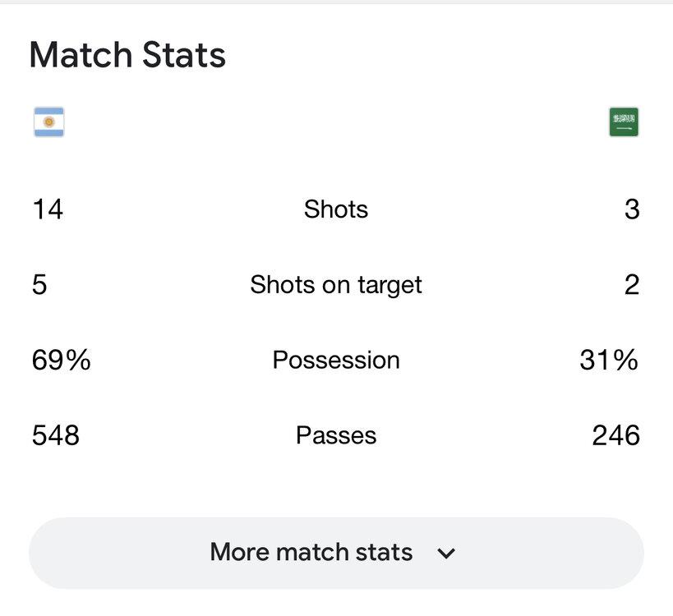Select the Passes stat label

[x=336, y=435]
